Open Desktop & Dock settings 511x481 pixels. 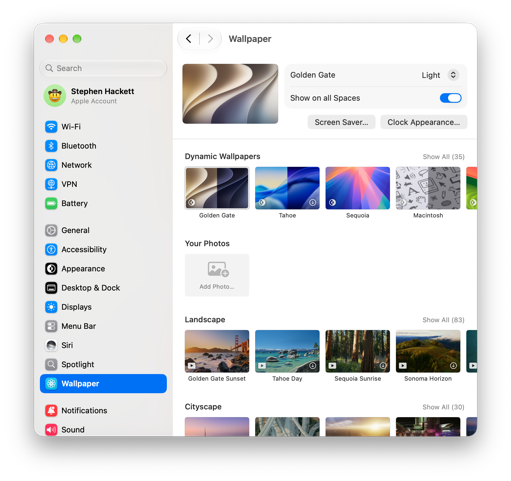click(x=103, y=288)
